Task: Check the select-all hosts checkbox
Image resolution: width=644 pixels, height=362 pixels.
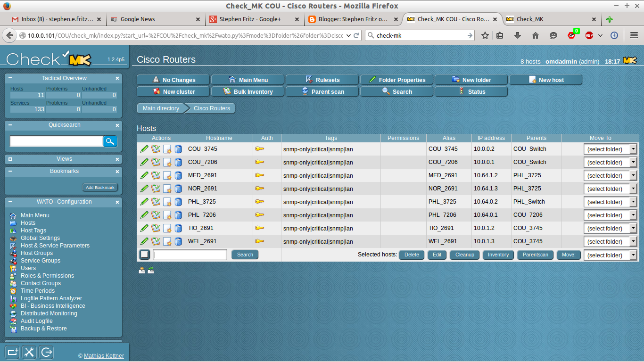Action: [144, 254]
